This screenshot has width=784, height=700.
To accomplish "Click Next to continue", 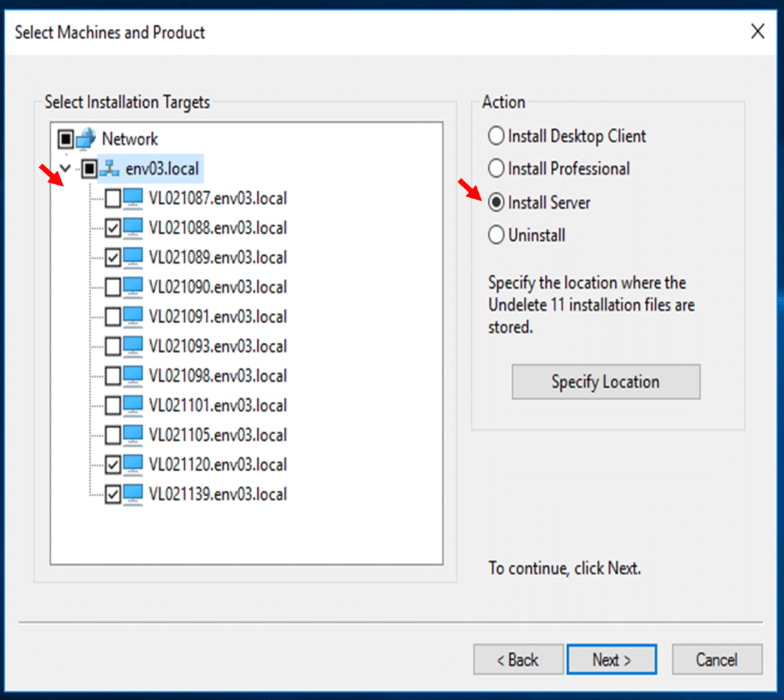I will [x=612, y=659].
